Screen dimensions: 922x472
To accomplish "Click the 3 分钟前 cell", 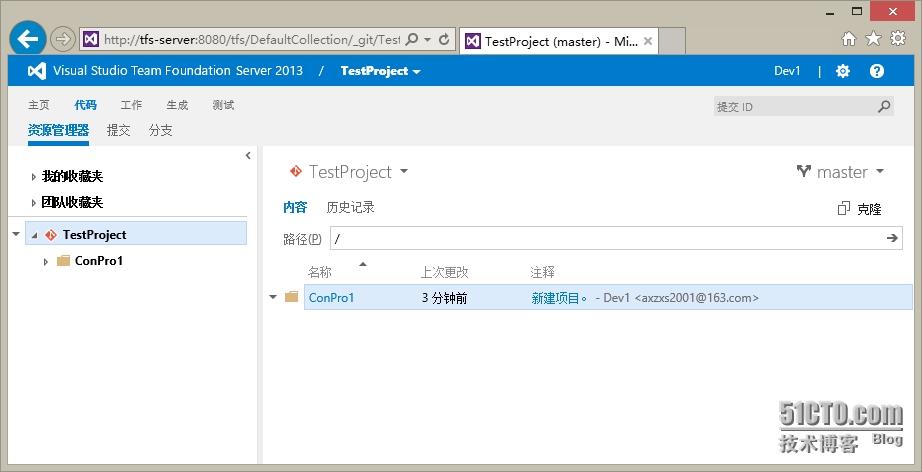I will pos(445,298).
